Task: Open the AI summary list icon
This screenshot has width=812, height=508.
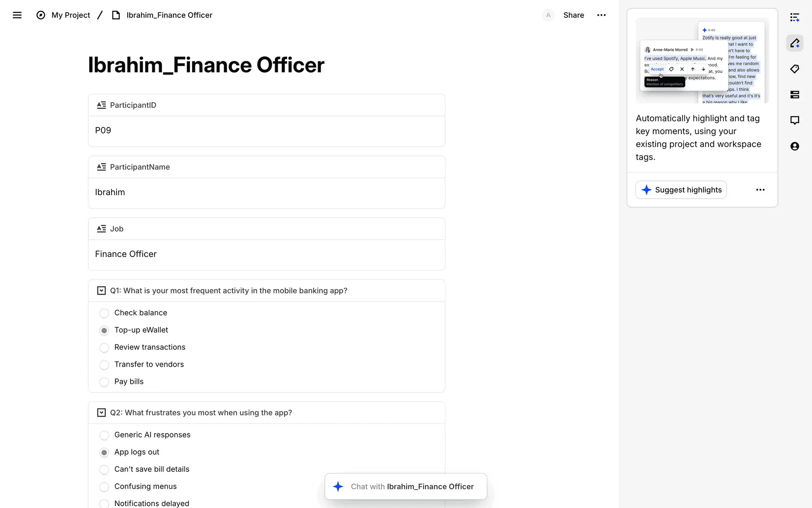Action: click(x=795, y=17)
